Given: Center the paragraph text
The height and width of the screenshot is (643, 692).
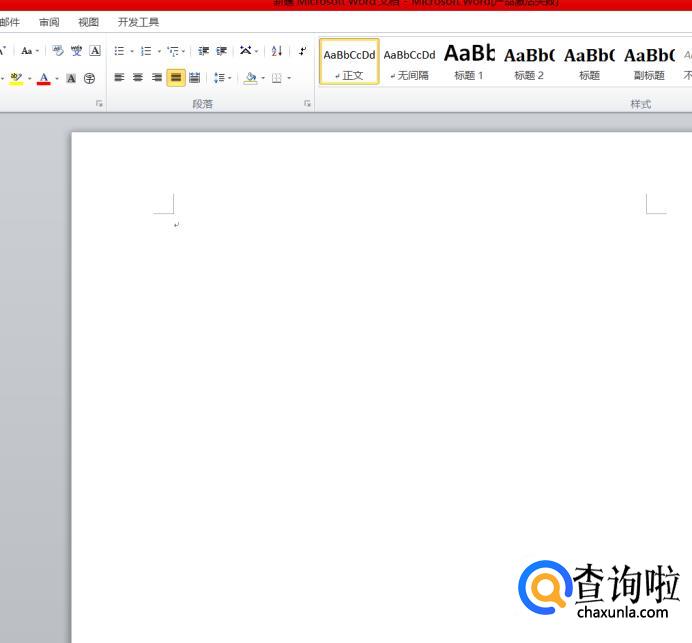Looking at the screenshot, I should (138, 78).
